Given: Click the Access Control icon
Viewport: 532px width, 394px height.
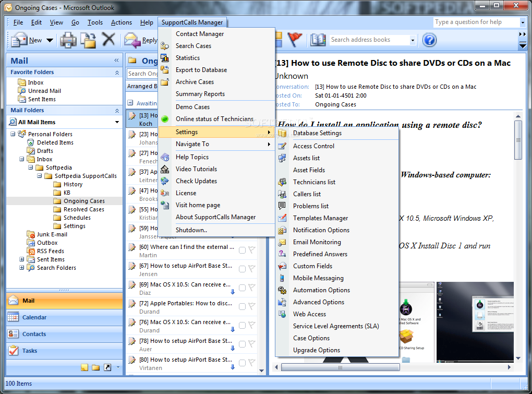Looking at the screenshot, I should point(282,146).
